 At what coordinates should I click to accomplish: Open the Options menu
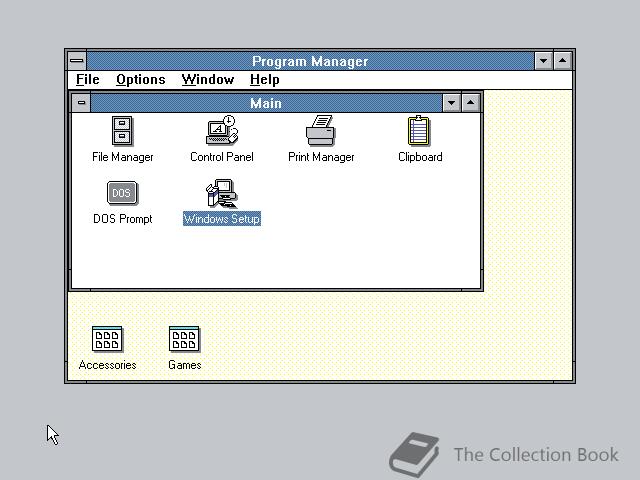click(x=141, y=79)
